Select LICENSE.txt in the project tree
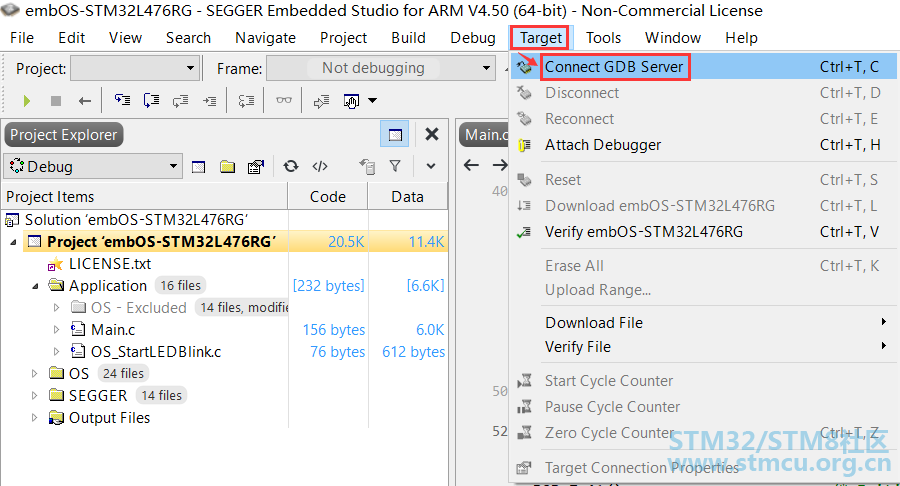 click(x=110, y=264)
